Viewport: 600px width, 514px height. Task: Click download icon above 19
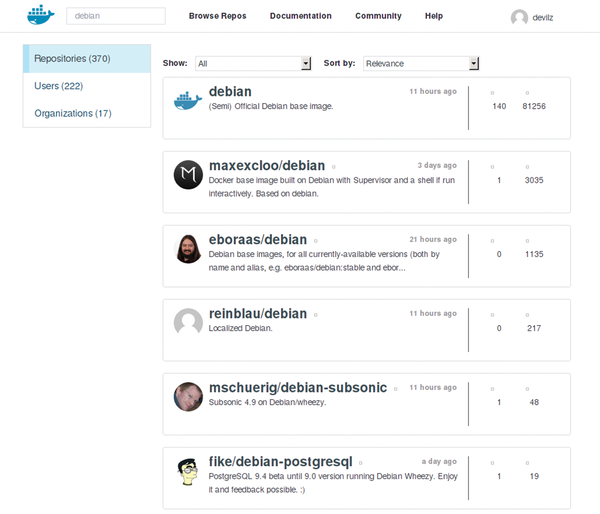click(527, 463)
